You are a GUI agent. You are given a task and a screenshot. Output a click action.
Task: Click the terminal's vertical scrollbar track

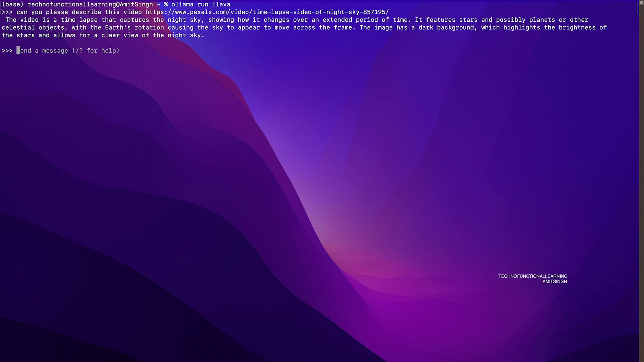pyautogui.click(x=642, y=181)
